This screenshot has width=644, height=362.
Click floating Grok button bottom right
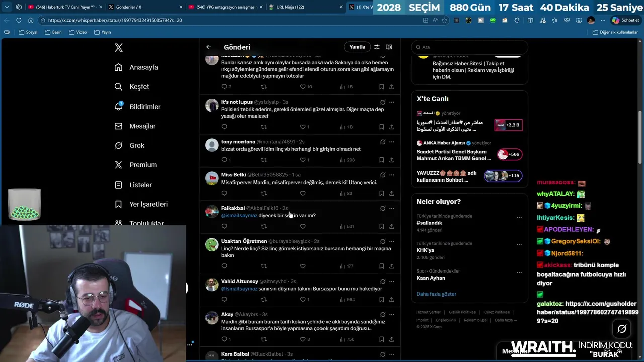[622, 329]
